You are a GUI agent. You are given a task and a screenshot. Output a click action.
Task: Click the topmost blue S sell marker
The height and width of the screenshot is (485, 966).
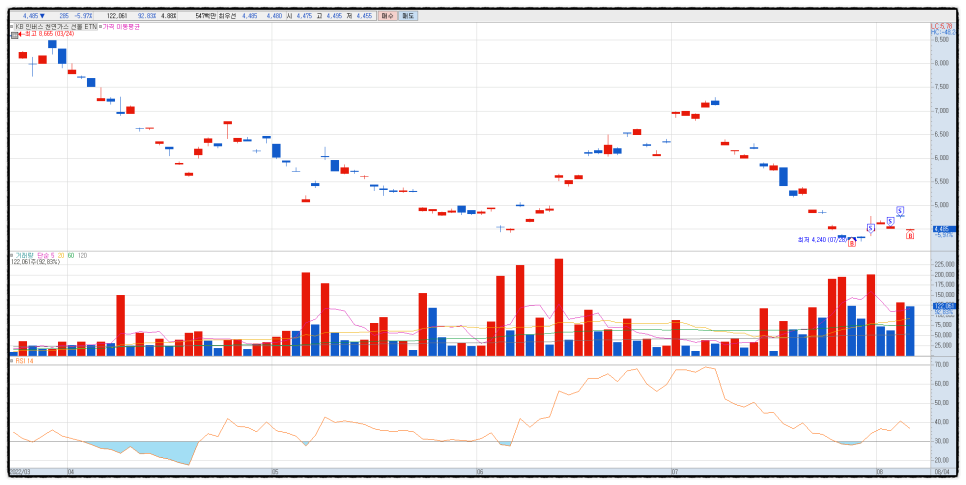[900, 210]
